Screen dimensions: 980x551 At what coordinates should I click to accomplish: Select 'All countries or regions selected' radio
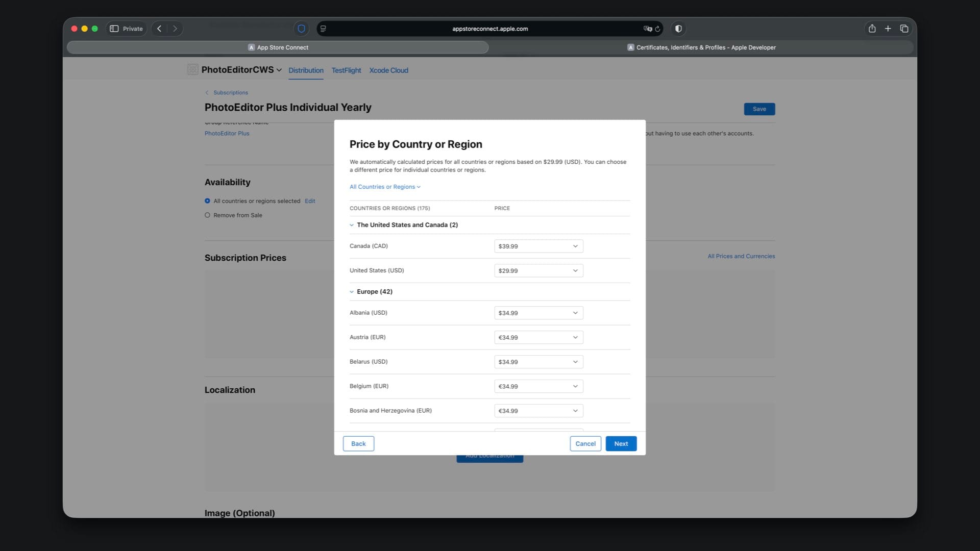point(207,201)
